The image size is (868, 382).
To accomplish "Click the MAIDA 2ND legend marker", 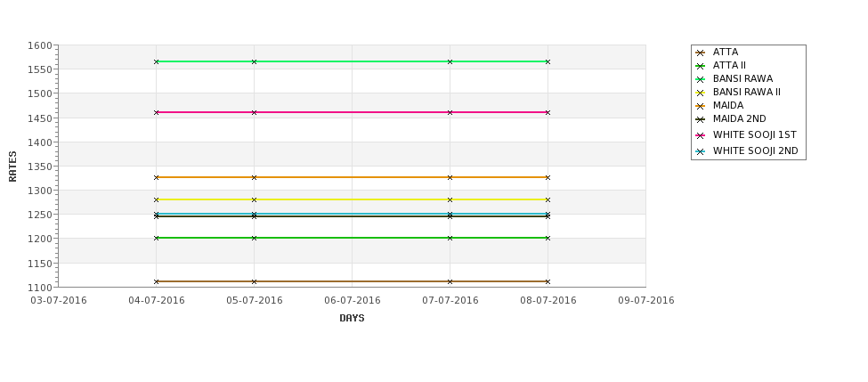I will pos(701,119).
